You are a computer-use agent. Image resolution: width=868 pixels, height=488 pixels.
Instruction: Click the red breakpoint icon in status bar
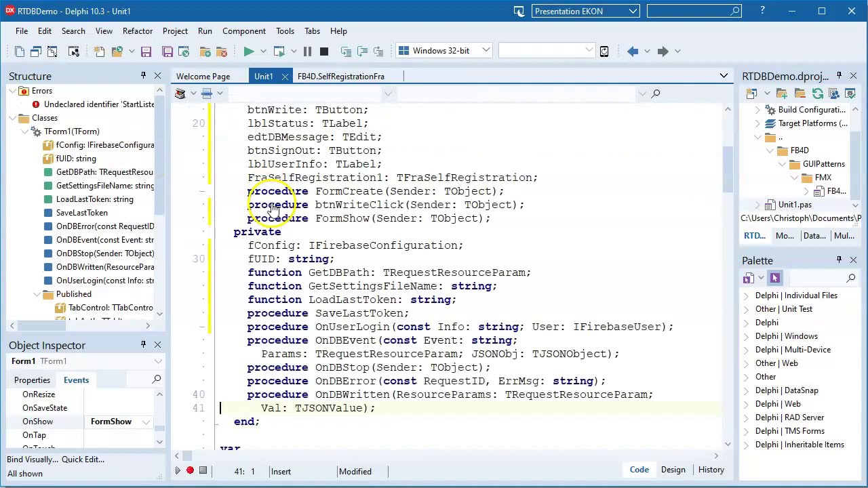(x=190, y=470)
